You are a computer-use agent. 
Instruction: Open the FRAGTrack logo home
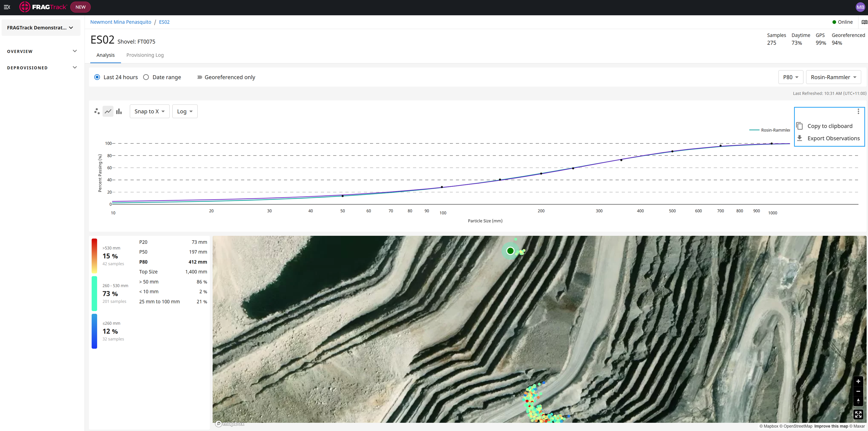tap(43, 7)
